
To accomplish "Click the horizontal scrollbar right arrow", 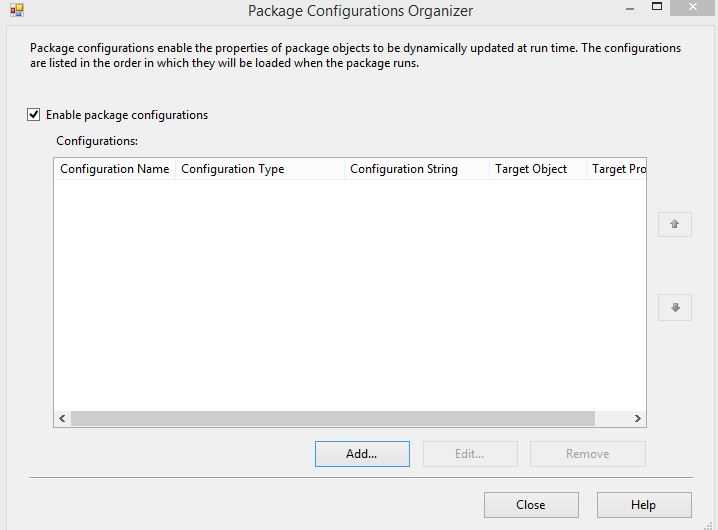I will [x=637, y=418].
